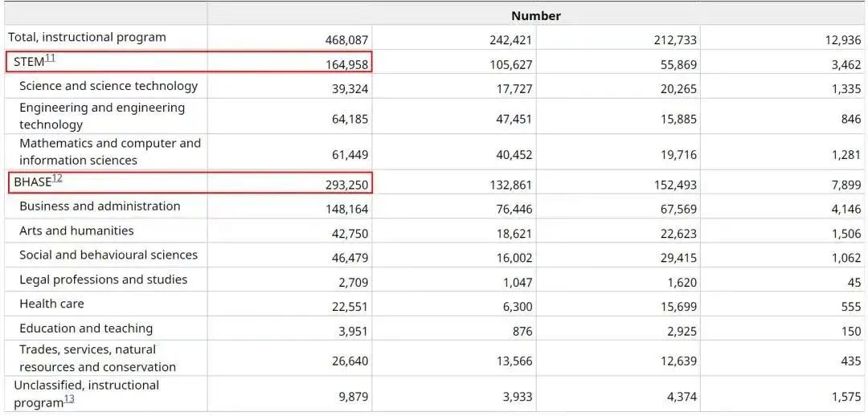This screenshot has height=416, width=868.
Task: Select the Engineering and engineering technology label
Action: point(102,116)
